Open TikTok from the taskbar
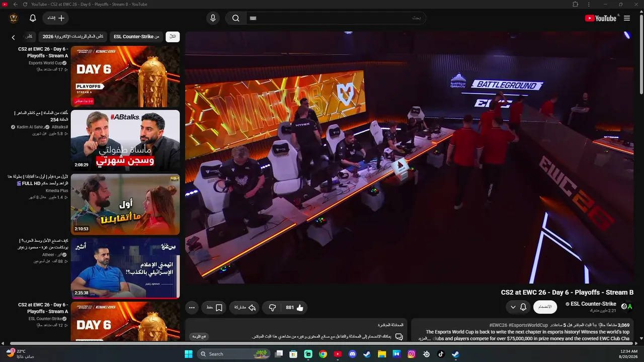The height and width of the screenshot is (362, 644). click(x=441, y=354)
